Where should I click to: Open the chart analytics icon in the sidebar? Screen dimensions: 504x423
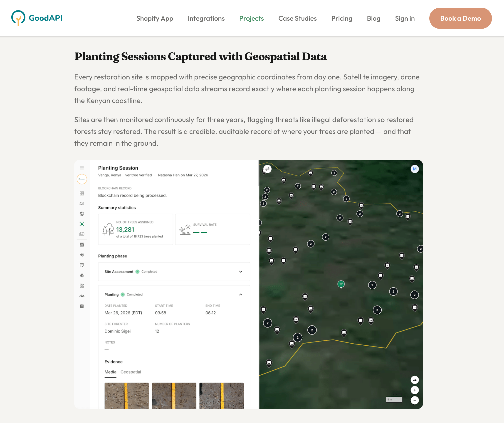click(x=82, y=244)
